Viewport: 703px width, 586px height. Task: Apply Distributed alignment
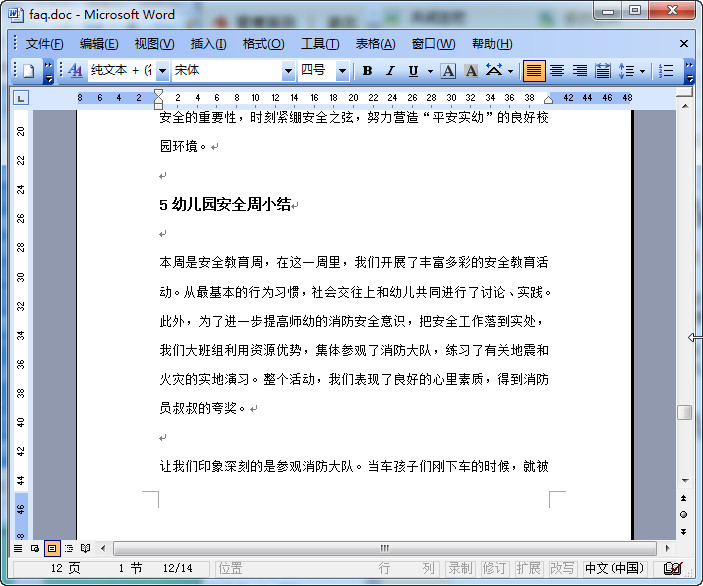pos(603,71)
